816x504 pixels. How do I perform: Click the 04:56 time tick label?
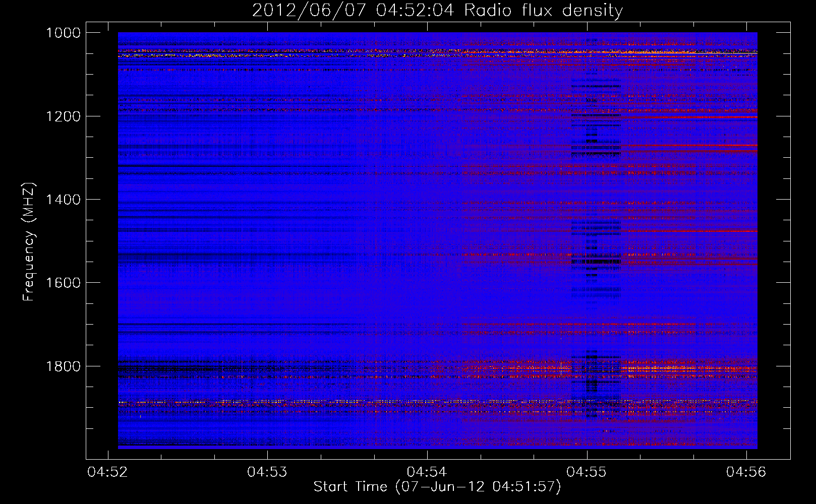tap(746, 472)
